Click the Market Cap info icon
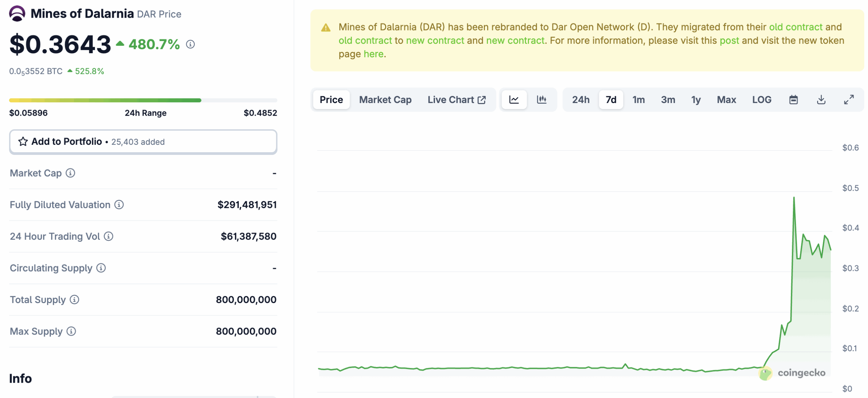Viewport: 868px width, 398px height. tap(70, 173)
